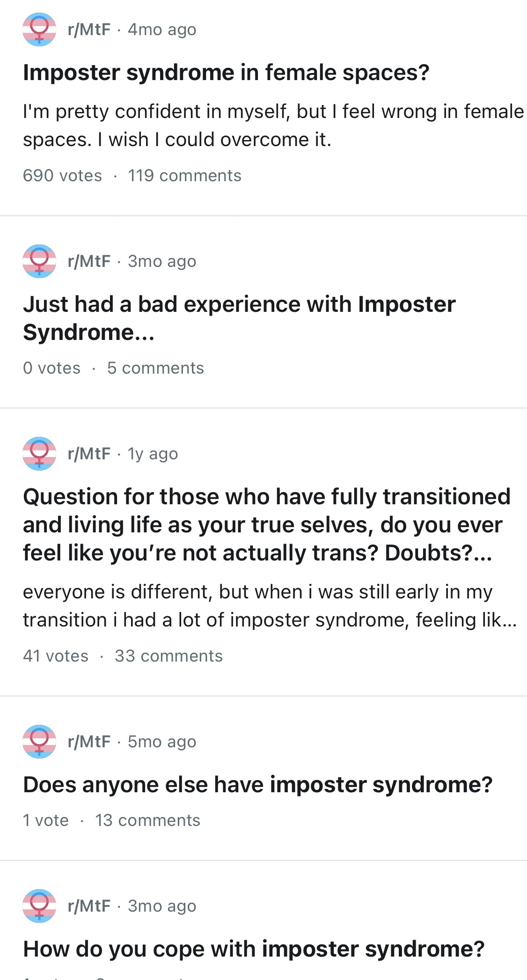View the 13 comments count
This screenshot has width=527, height=980.
tap(148, 820)
